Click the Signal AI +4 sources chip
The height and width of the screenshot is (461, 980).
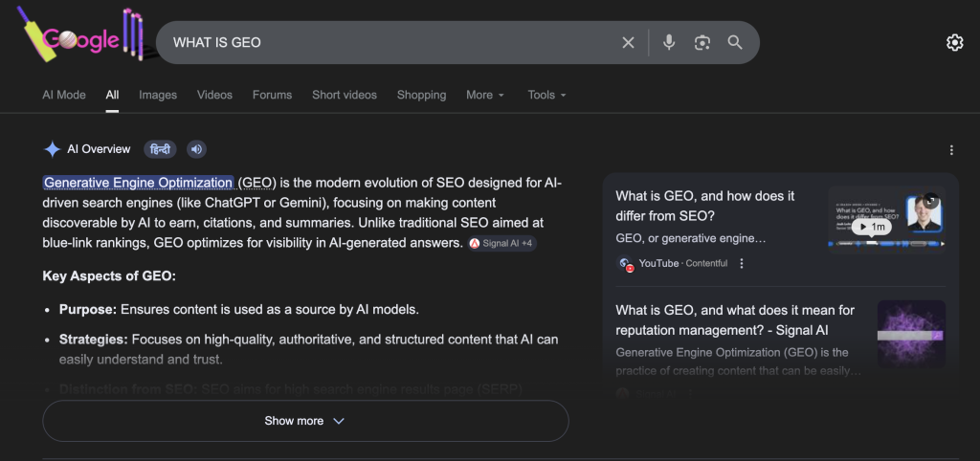pyautogui.click(x=502, y=244)
